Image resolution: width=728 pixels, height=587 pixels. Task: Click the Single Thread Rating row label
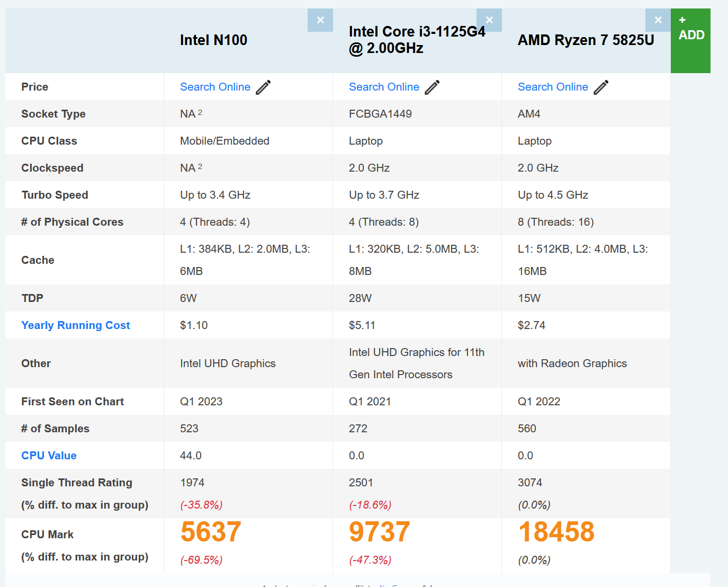(77, 483)
